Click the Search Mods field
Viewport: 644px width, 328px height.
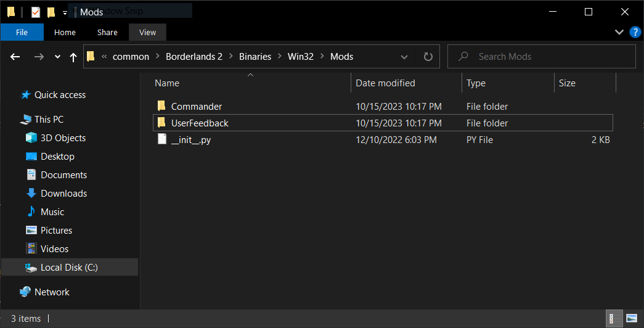541,57
